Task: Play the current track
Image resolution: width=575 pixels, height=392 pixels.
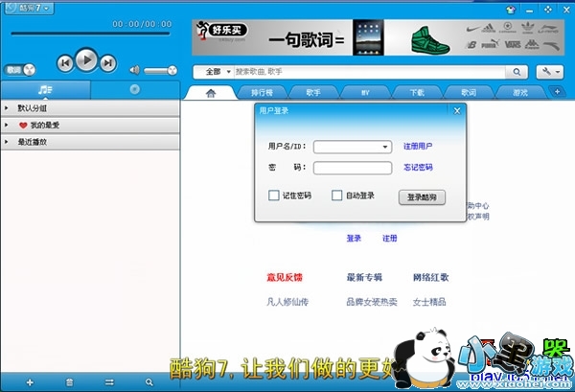Action: point(86,59)
